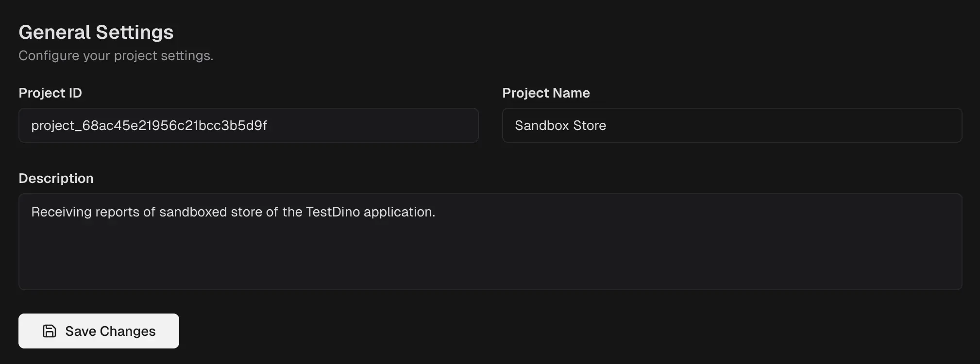Click the Project Name label
Viewport: 980px width, 364px height.
point(546,93)
